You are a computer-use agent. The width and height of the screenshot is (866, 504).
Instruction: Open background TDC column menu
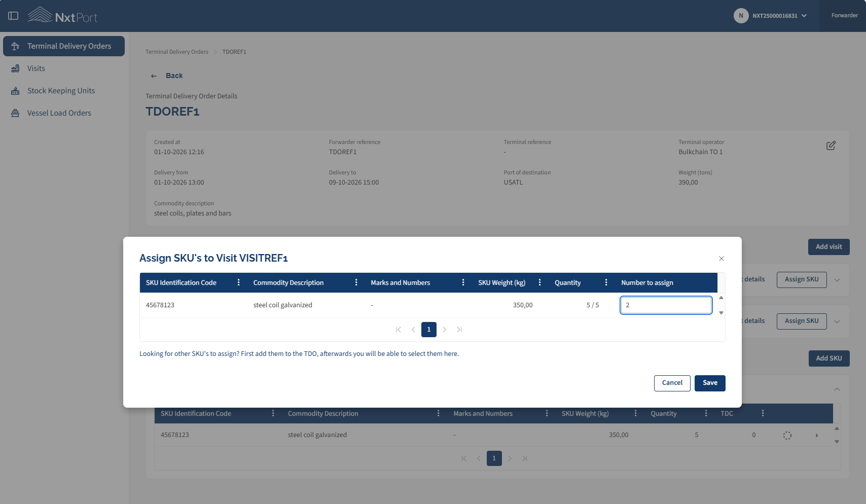[763, 413]
